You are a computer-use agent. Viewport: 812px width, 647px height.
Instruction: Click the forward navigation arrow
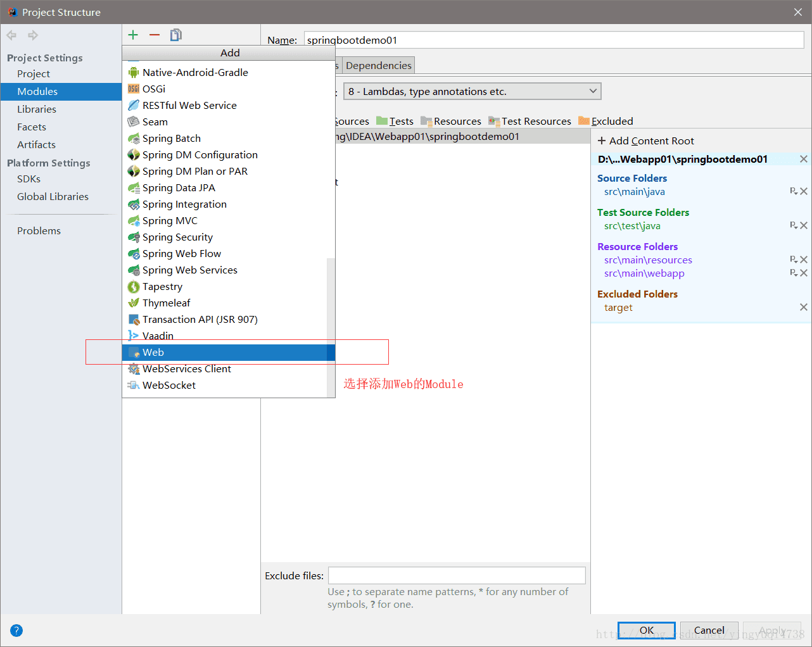coord(33,35)
